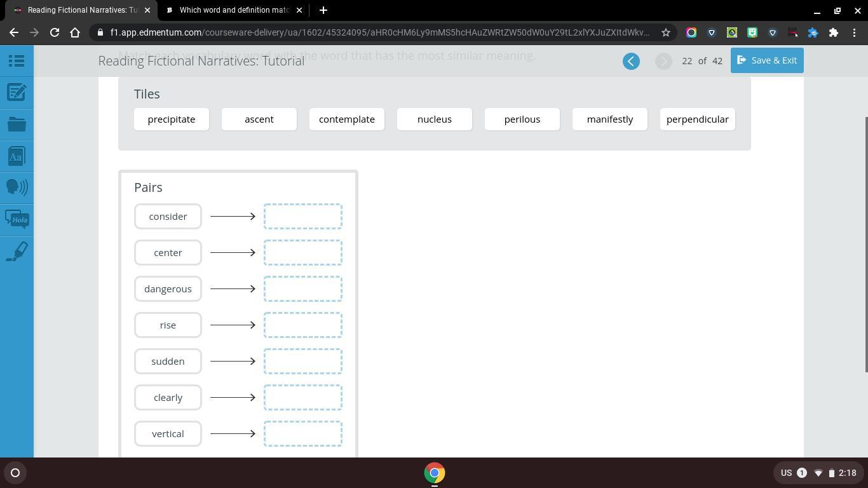Click the Google Meet-style green extension icon
This screenshot has height=488, width=868.
point(752,32)
